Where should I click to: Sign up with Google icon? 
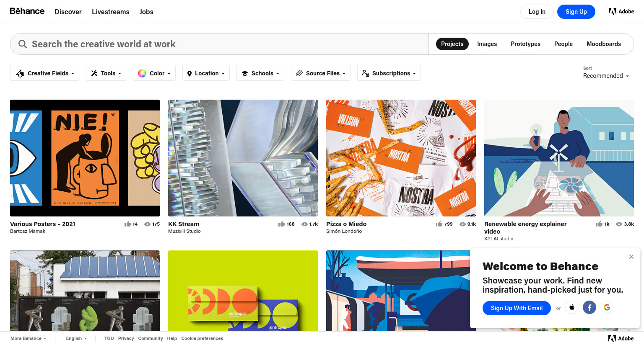point(607,307)
